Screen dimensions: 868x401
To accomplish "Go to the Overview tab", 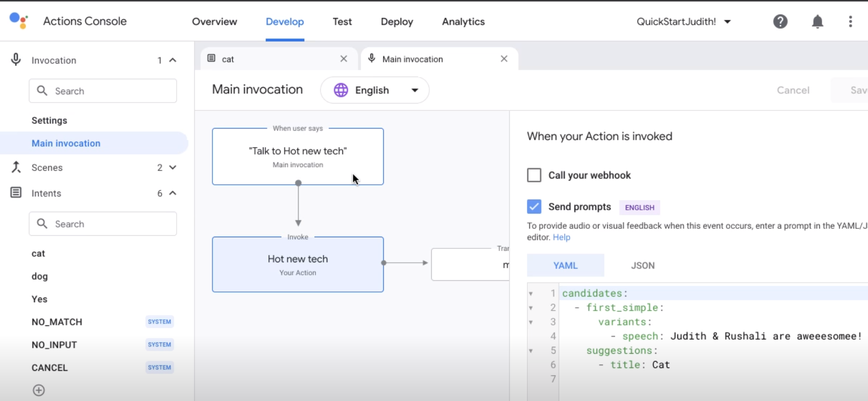I will click(214, 21).
